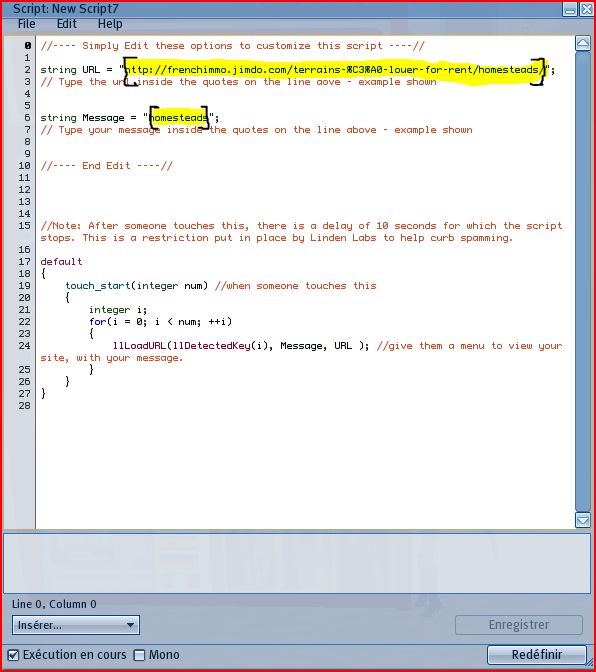Open the Edit menu
Screen dimensions: 596x672
point(67,24)
